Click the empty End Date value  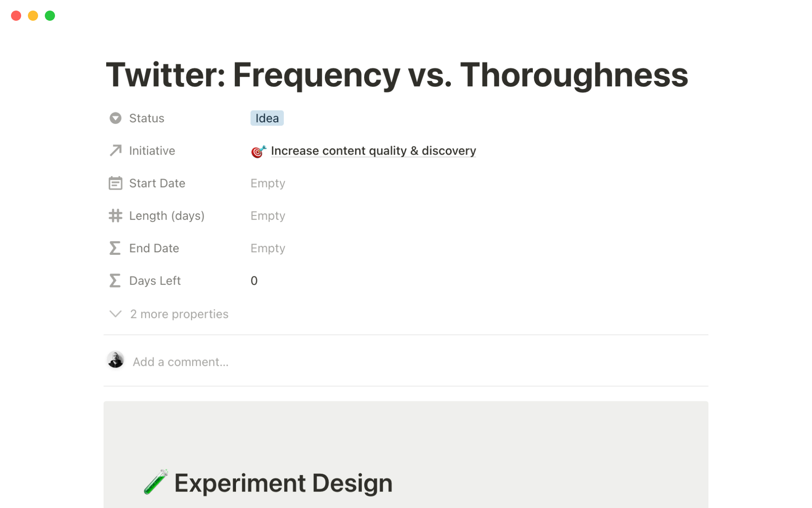coord(268,248)
